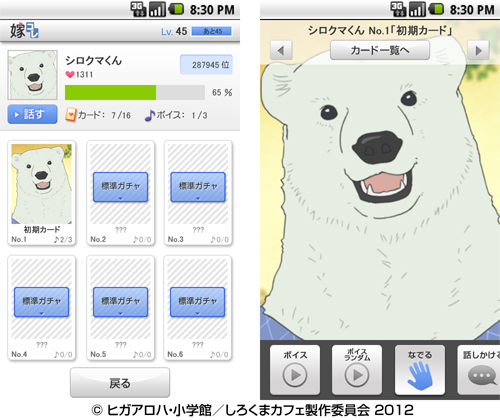The image size is (500, 420).
Task: Tap the title シロクマくん No.1「初期カード」
Action: (380, 31)
